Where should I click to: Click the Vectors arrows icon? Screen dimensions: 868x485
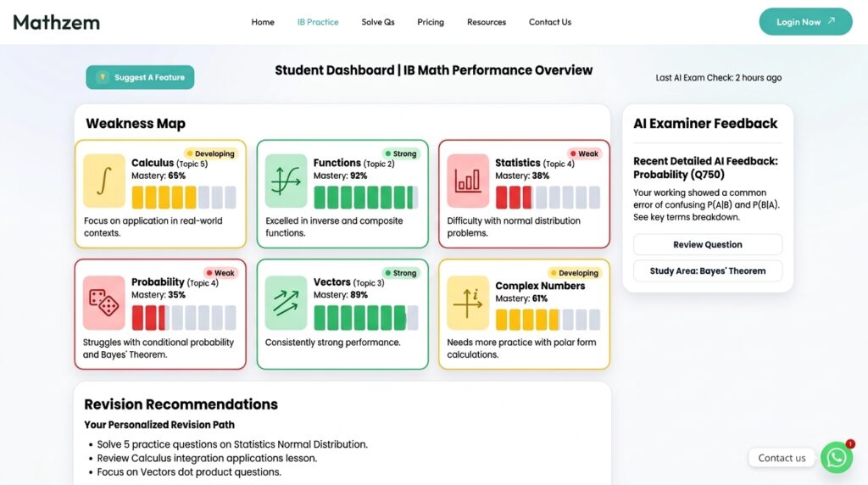point(286,303)
